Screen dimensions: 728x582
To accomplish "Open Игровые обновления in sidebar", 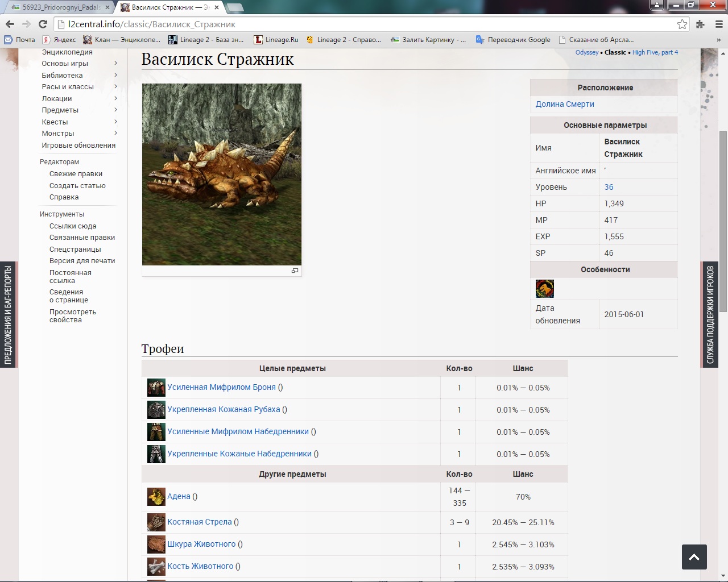I will (78, 145).
